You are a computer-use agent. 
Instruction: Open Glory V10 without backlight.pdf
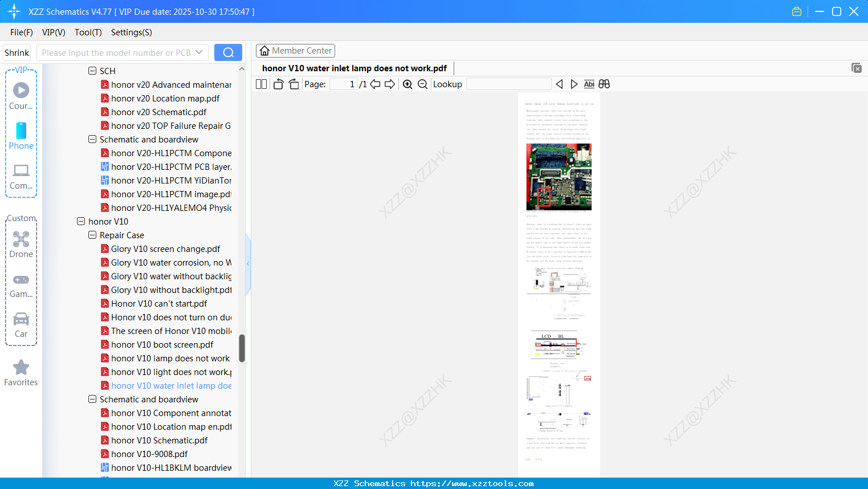pyautogui.click(x=172, y=290)
